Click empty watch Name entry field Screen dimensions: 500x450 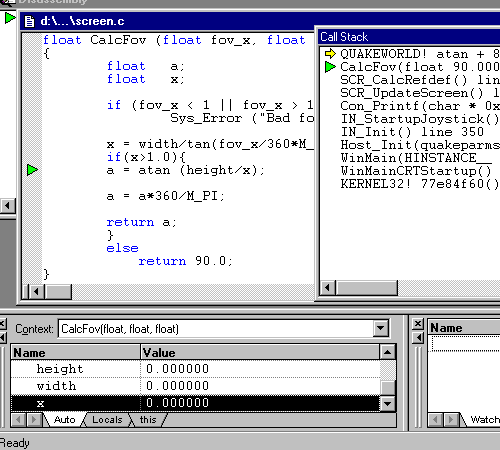click(466, 343)
